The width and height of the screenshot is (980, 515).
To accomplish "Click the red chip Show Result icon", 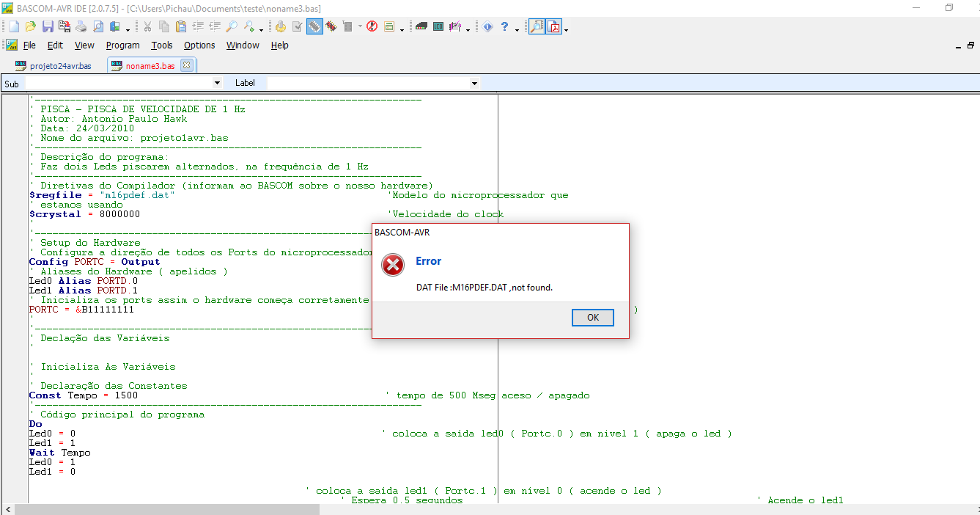I will pyautogui.click(x=331, y=26).
